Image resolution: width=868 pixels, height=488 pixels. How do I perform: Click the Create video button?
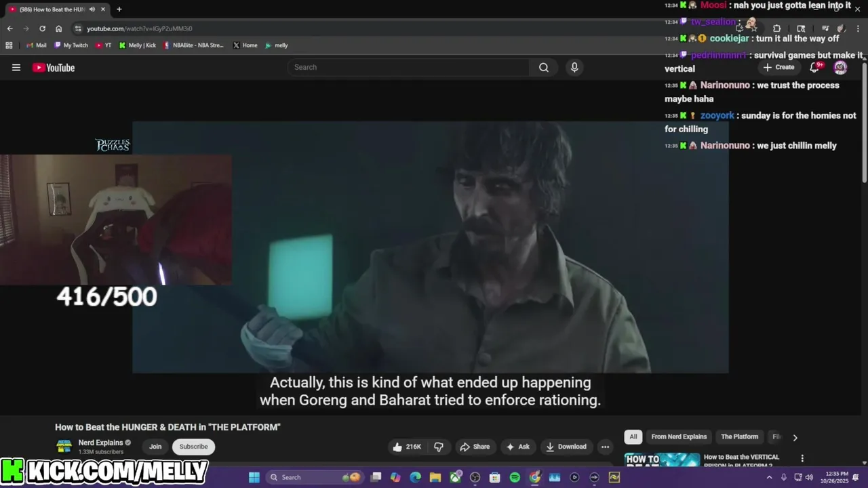pos(778,67)
